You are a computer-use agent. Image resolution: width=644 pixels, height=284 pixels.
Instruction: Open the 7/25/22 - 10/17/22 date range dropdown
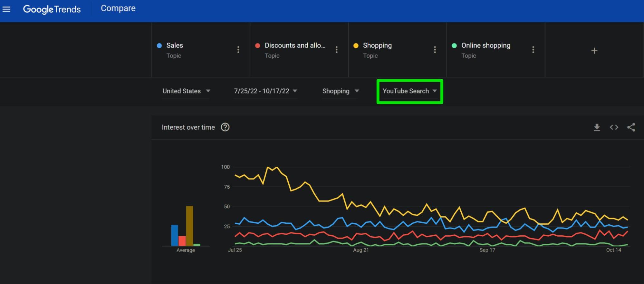point(265,91)
